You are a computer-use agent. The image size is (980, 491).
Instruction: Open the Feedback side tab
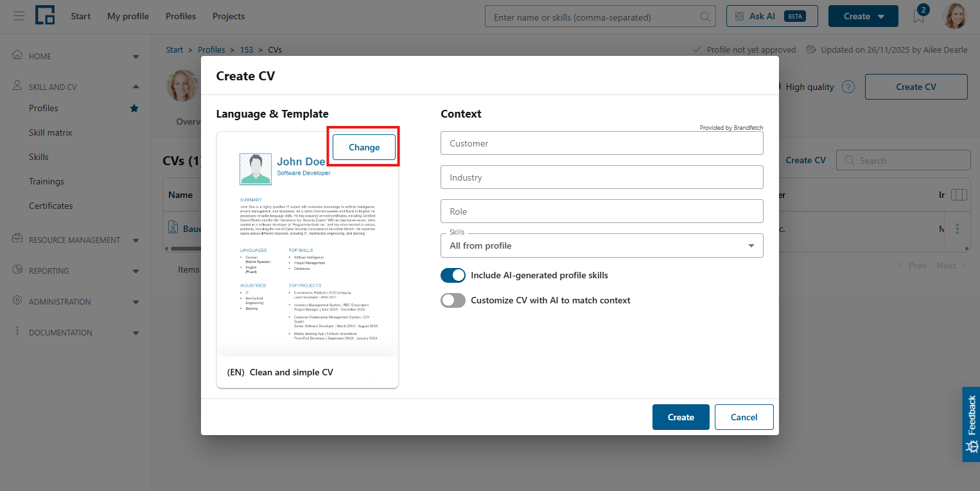tap(971, 424)
